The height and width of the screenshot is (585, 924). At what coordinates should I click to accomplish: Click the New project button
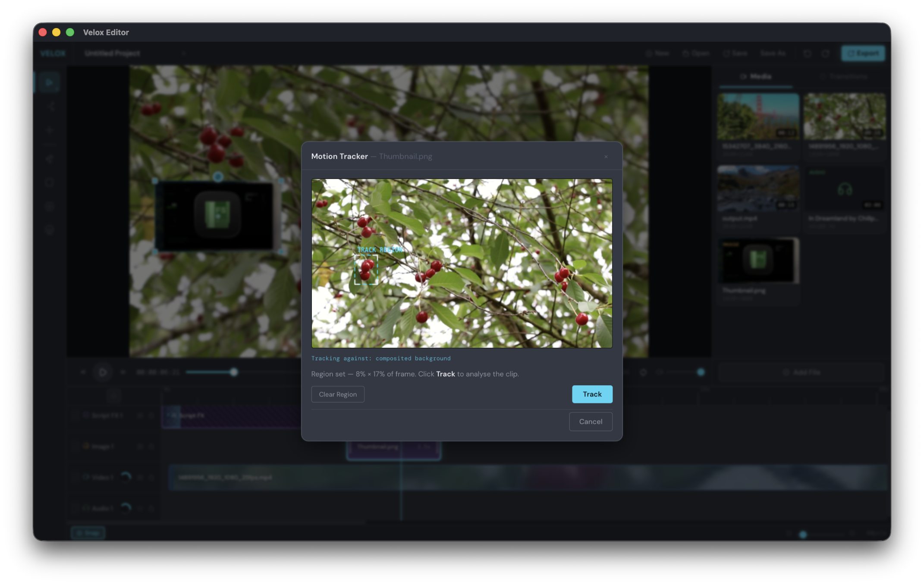[657, 53]
